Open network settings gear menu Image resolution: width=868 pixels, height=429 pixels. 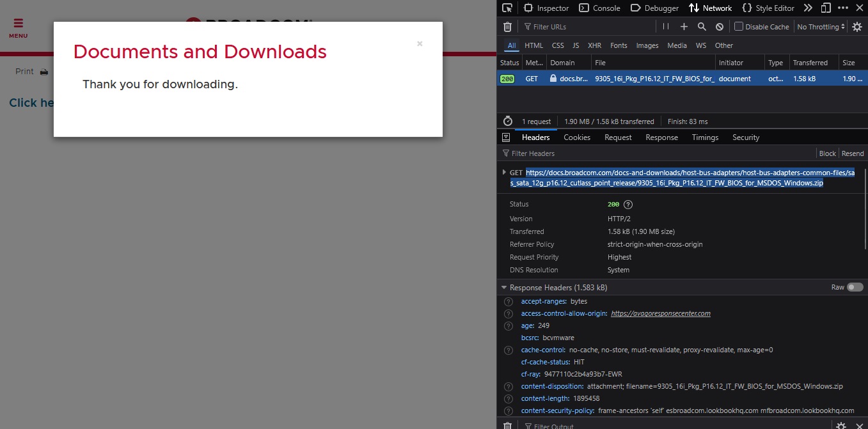point(857,27)
